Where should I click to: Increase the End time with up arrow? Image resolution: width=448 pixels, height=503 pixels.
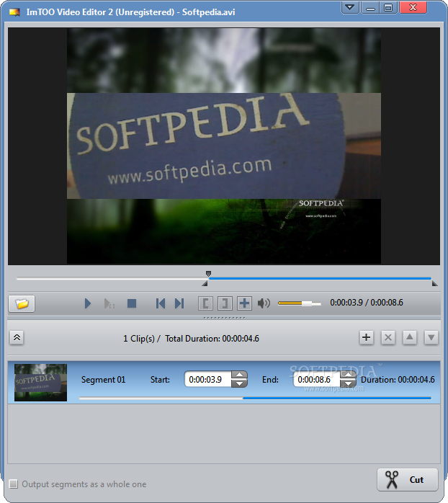click(348, 375)
